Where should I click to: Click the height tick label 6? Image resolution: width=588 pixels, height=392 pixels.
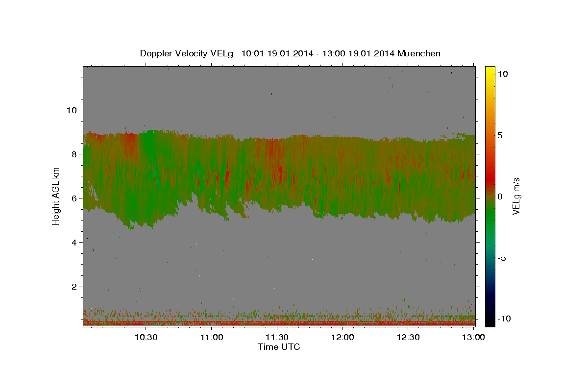point(75,198)
